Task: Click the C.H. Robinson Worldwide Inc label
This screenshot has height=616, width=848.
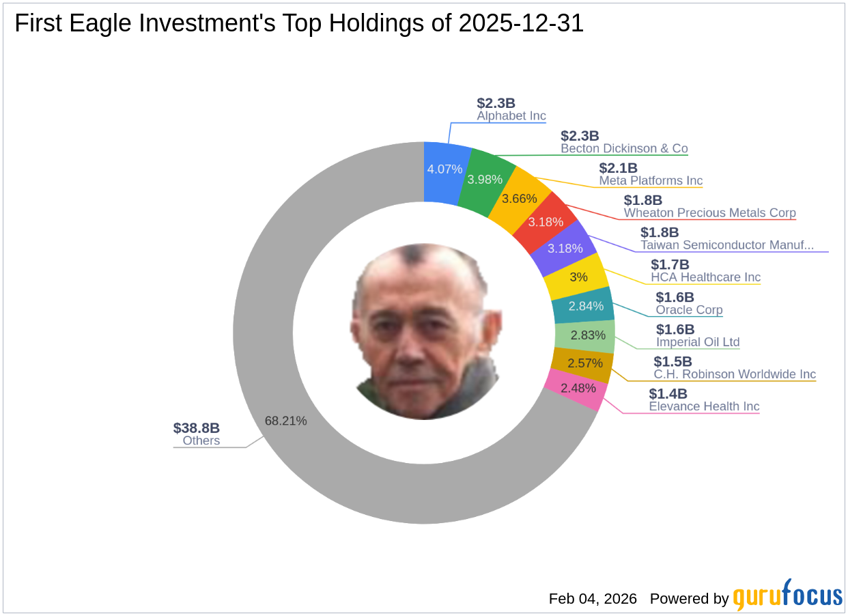Action: pyautogui.click(x=735, y=374)
